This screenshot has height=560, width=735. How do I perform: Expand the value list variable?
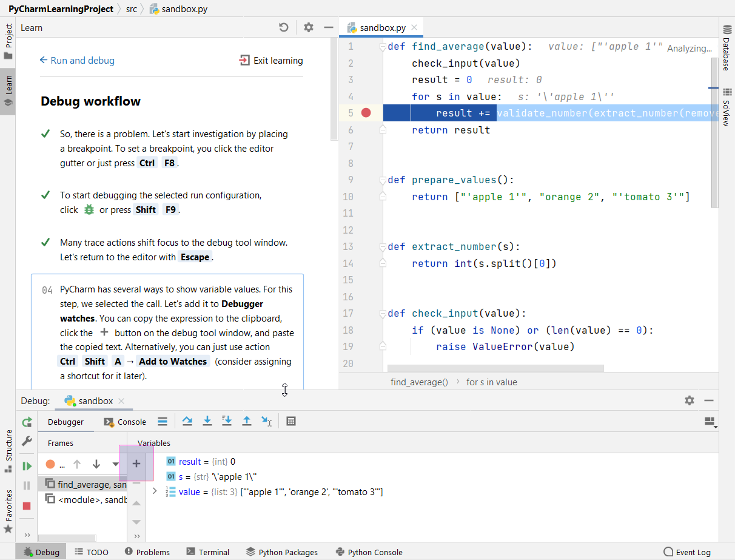point(155,491)
